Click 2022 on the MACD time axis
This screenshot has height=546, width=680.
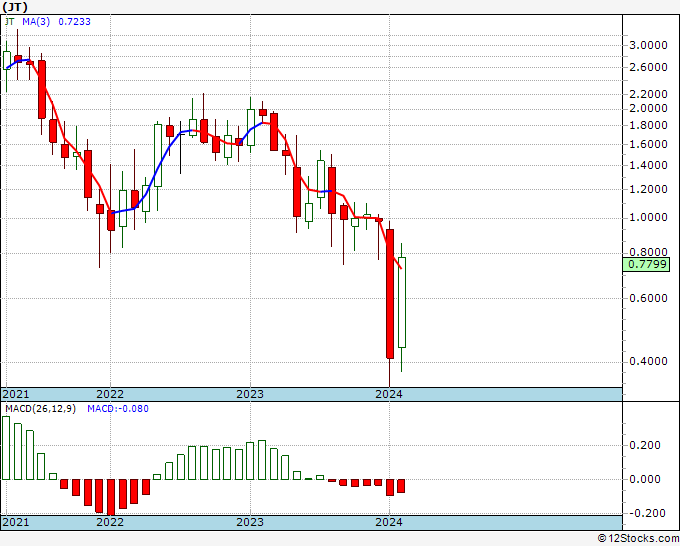pyautogui.click(x=110, y=522)
